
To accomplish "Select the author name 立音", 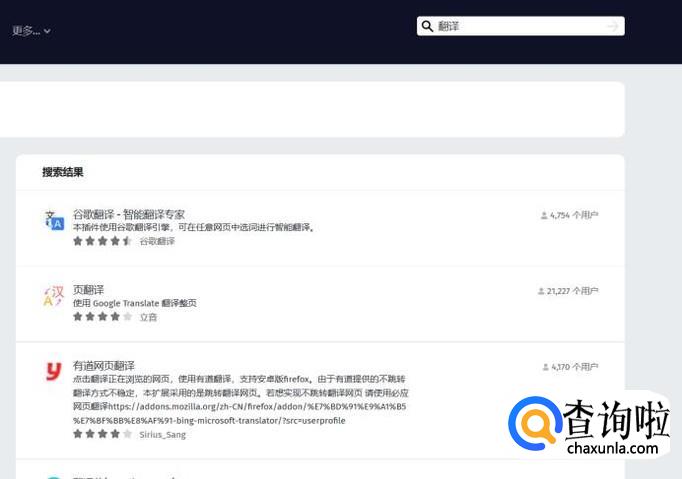I will pos(148,317).
